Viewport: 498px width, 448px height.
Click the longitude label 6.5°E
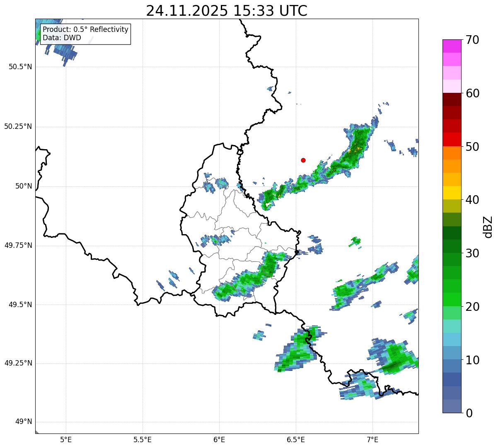click(x=296, y=439)
